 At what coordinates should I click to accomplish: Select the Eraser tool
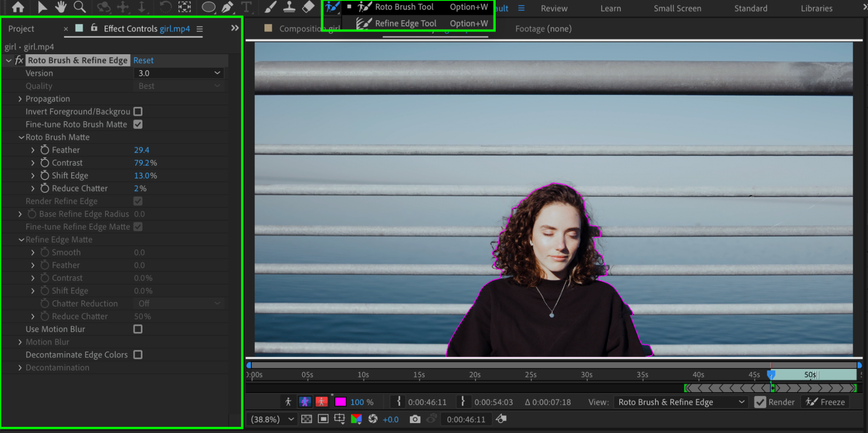(x=308, y=7)
